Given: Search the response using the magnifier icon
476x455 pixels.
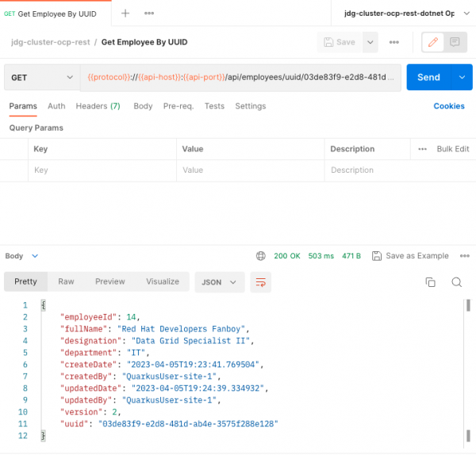Looking at the screenshot, I should click(456, 282).
